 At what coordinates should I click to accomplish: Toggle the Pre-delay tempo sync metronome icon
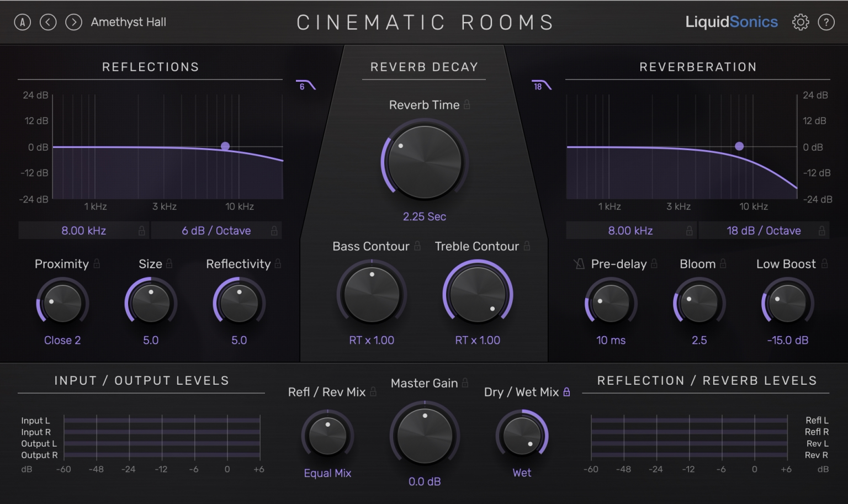click(x=579, y=264)
